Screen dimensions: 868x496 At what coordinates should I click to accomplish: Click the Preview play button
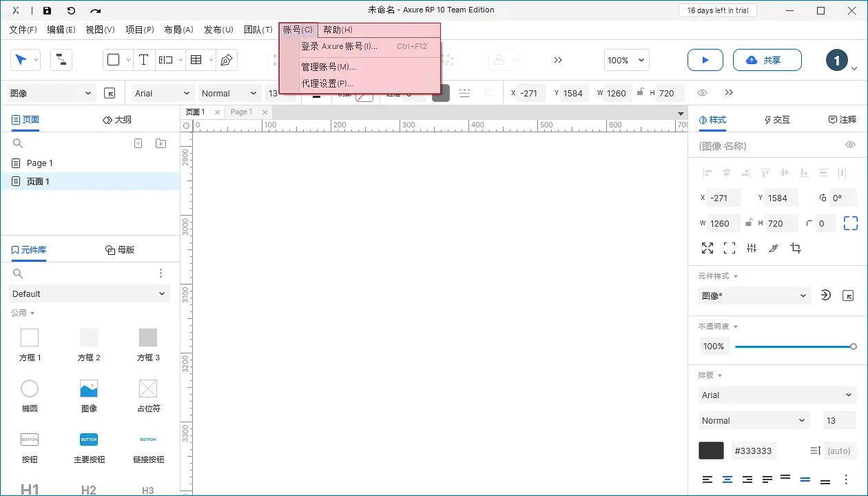click(705, 60)
